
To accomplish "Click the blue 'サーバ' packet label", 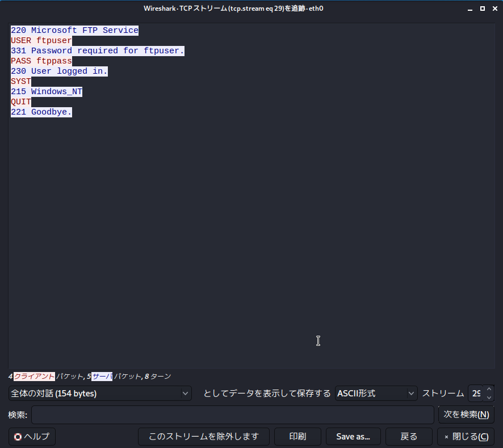I will [102, 376].
